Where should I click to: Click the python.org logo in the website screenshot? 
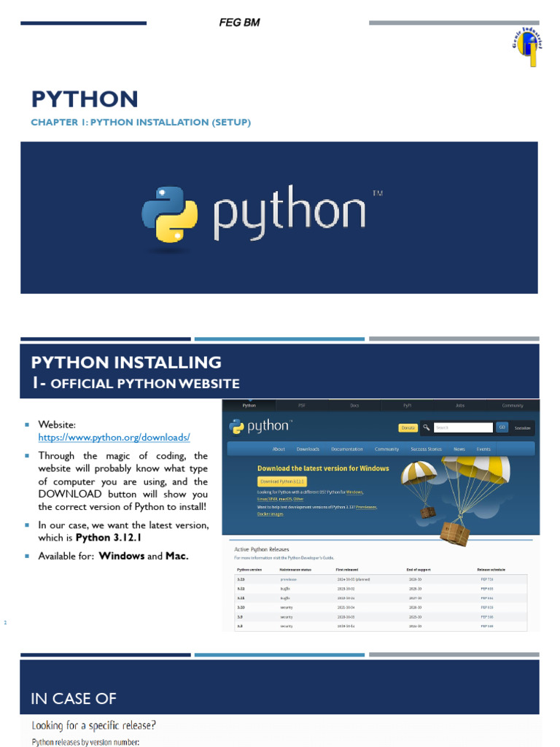pos(260,426)
